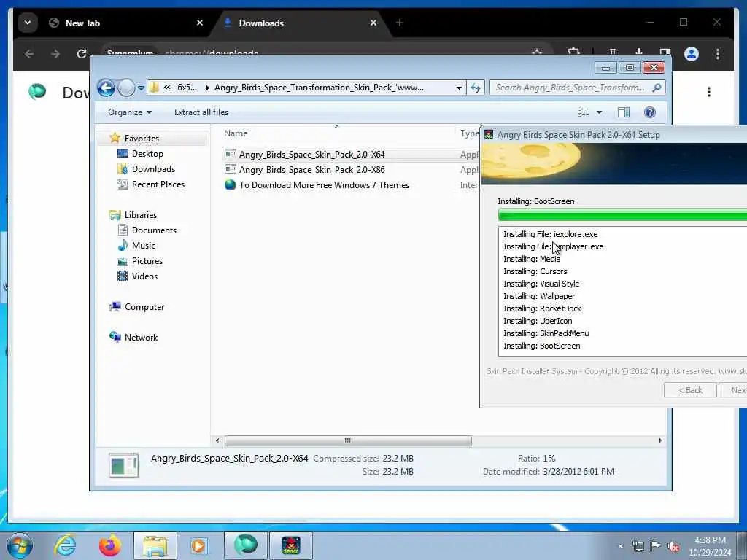Change the view with the view icon
This screenshot has height=560, width=747.
[x=583, y=112]
